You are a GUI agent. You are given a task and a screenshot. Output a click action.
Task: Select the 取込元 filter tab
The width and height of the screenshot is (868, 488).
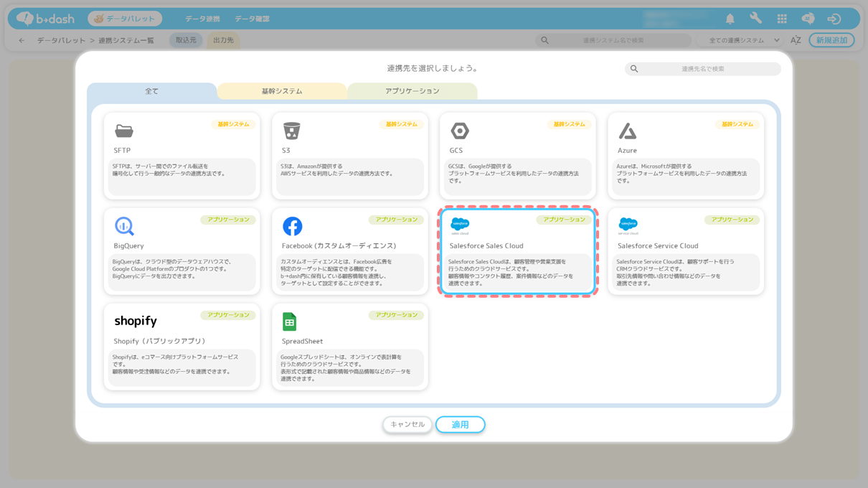186,40
